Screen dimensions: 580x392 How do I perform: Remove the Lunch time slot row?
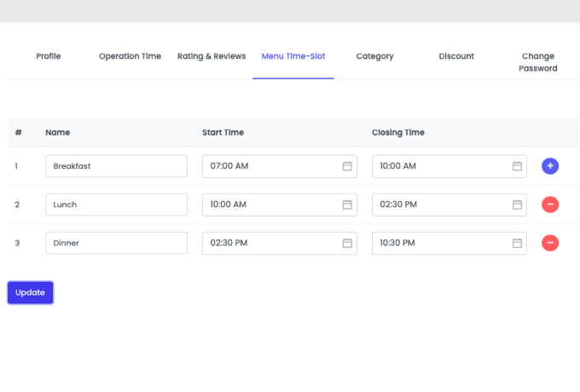click(550, 205)
